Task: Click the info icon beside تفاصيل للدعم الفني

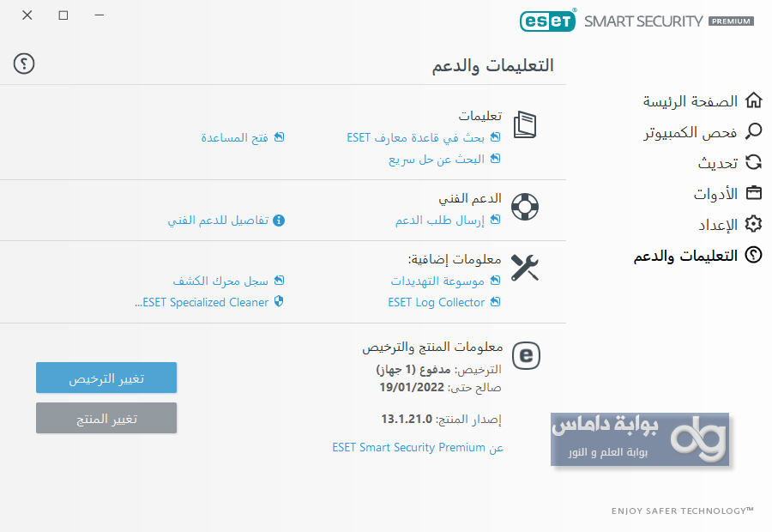Action: click(279, 221)
